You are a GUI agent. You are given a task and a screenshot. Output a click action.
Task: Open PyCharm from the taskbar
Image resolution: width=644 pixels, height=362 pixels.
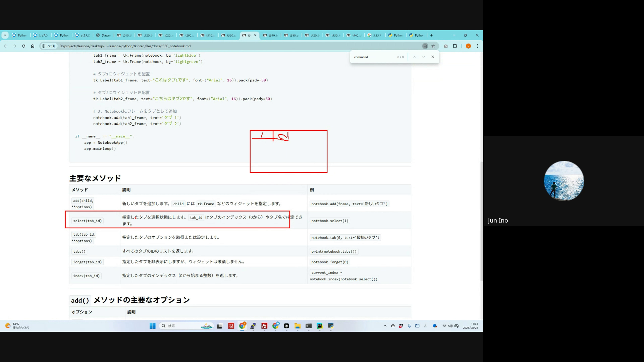pyautogui.click(x=320, y=326)
